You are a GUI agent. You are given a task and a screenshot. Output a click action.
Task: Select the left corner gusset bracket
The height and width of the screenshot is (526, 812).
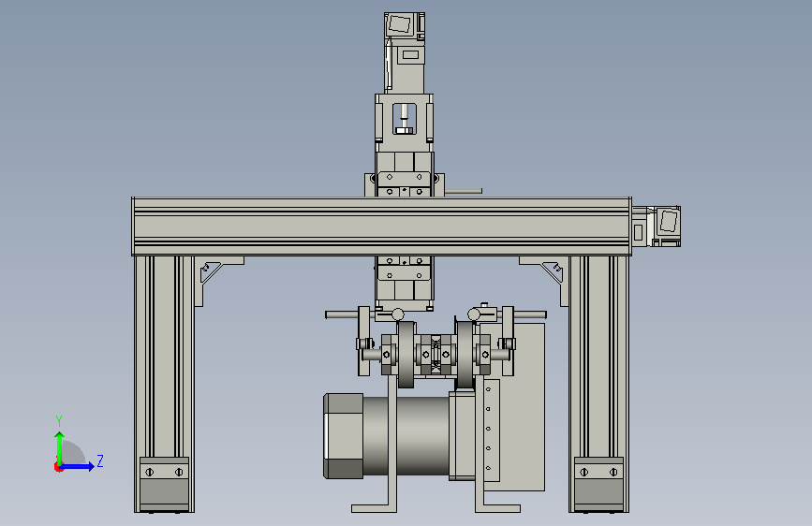(213, 273)
